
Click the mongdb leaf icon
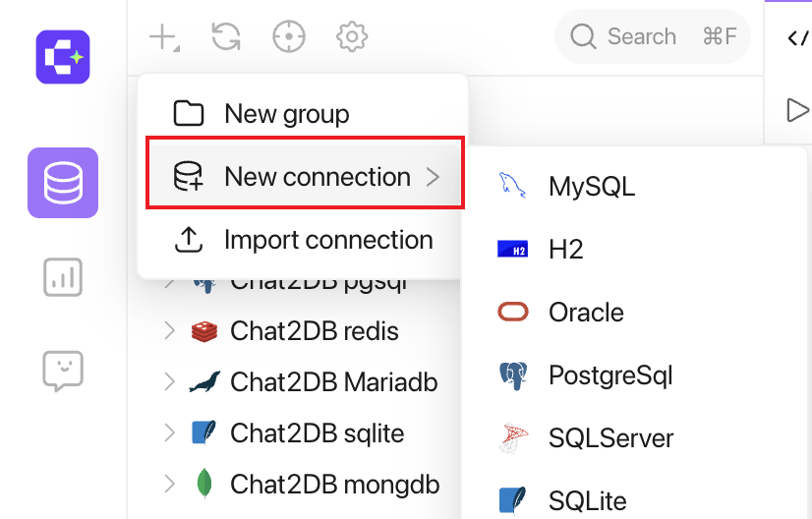(x=204, y=484)
